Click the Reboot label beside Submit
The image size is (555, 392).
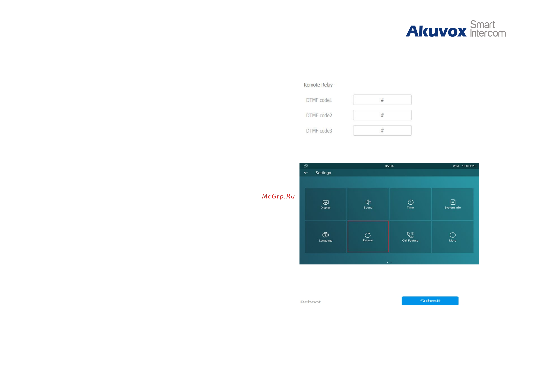(311, 302)
